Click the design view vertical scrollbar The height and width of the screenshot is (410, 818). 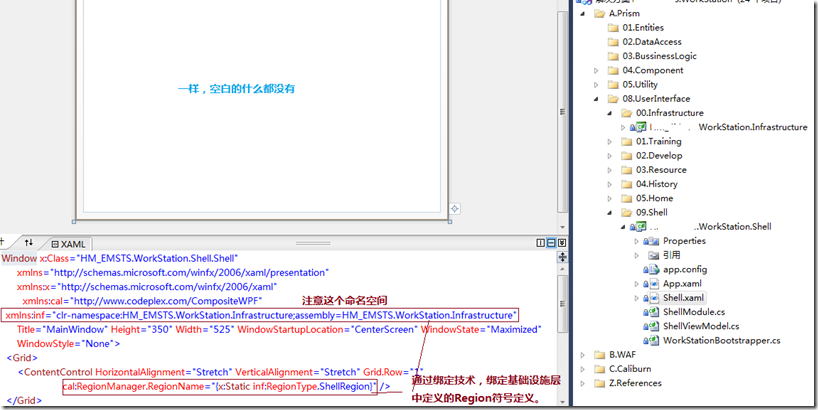point(562,113)
